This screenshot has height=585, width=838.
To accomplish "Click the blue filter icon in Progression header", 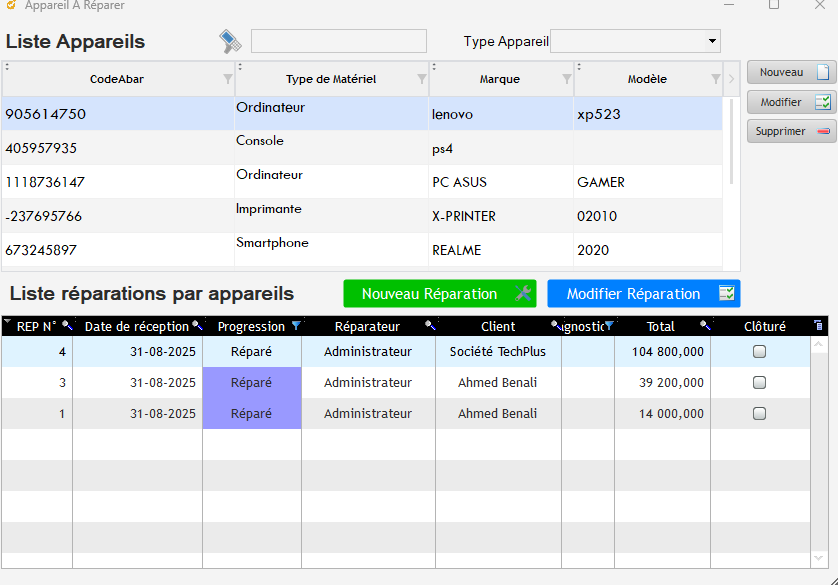I will pos(295,326).
